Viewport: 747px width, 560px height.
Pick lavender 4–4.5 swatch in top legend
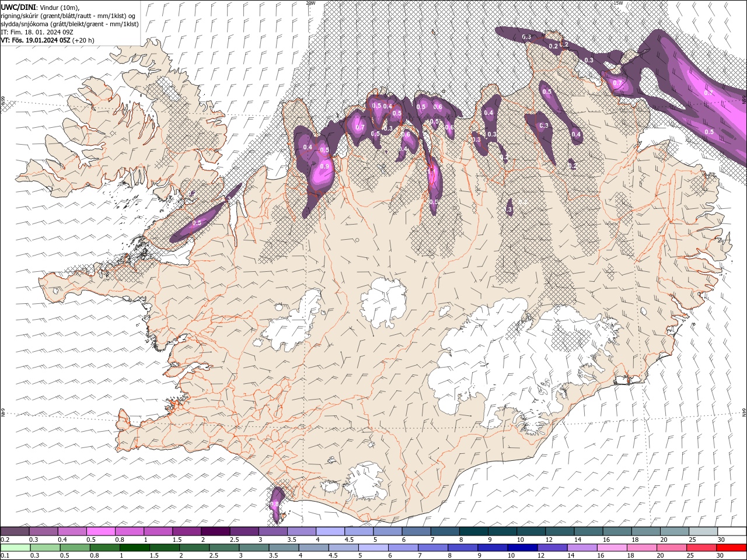click(329, 531)
